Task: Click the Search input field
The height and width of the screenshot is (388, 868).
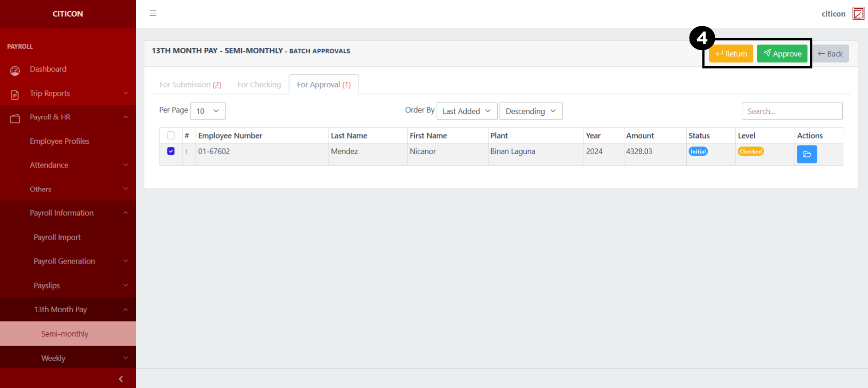Action: 791,111
